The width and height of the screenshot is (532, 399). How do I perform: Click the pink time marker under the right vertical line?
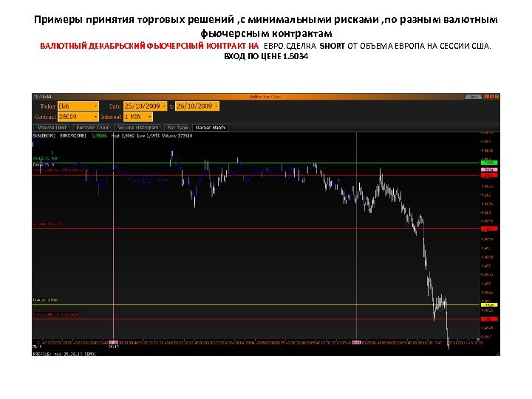(x=357, y=343)
